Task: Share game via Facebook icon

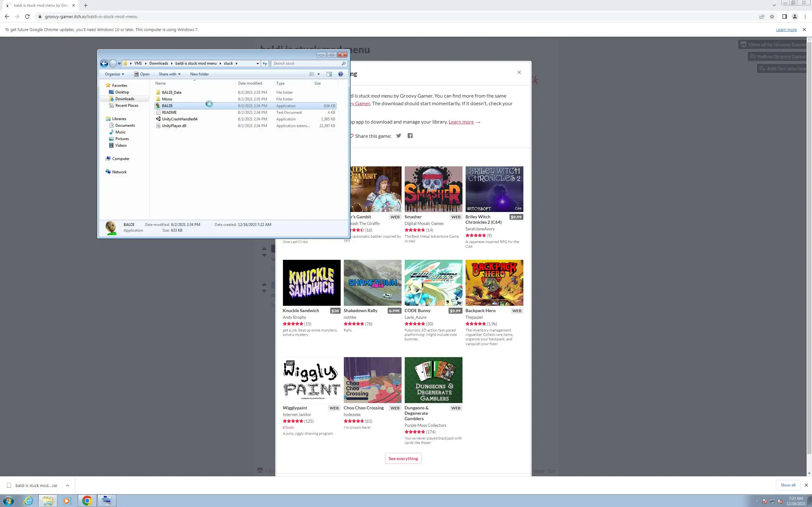Action: (410, 136)
